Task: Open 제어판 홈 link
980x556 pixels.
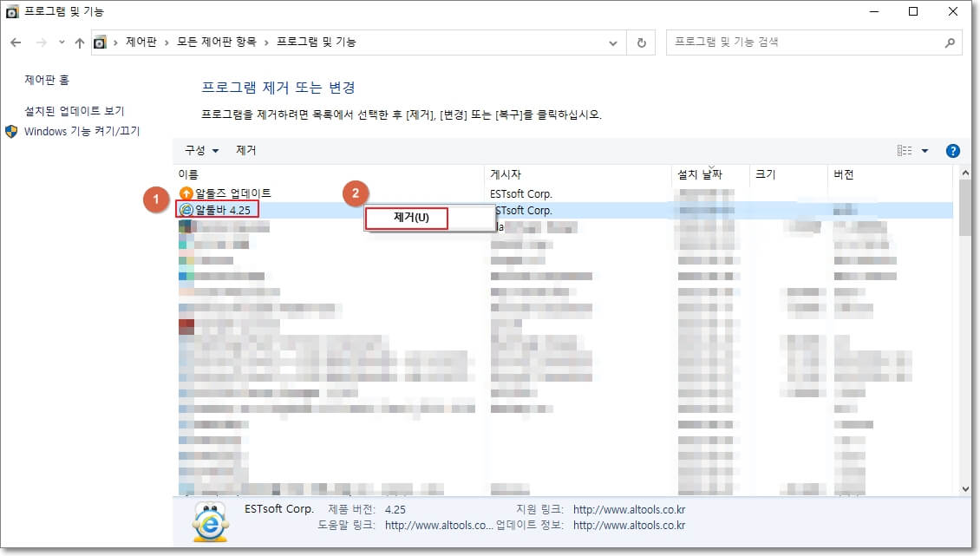Action: (x=47, y=80)
